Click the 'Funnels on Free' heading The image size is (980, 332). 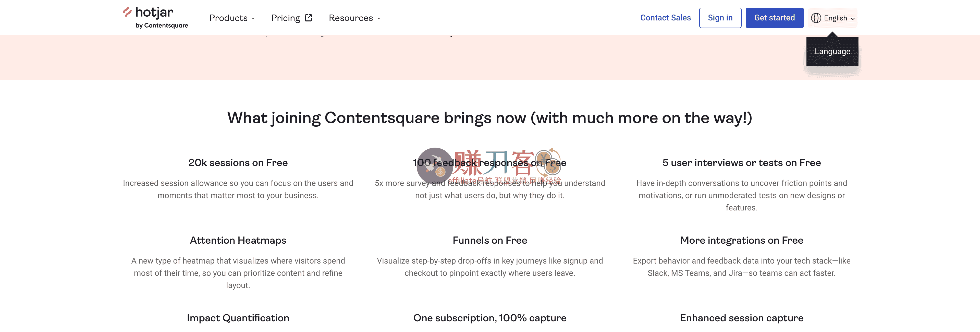pyautogui.click(x=490, y=240)
